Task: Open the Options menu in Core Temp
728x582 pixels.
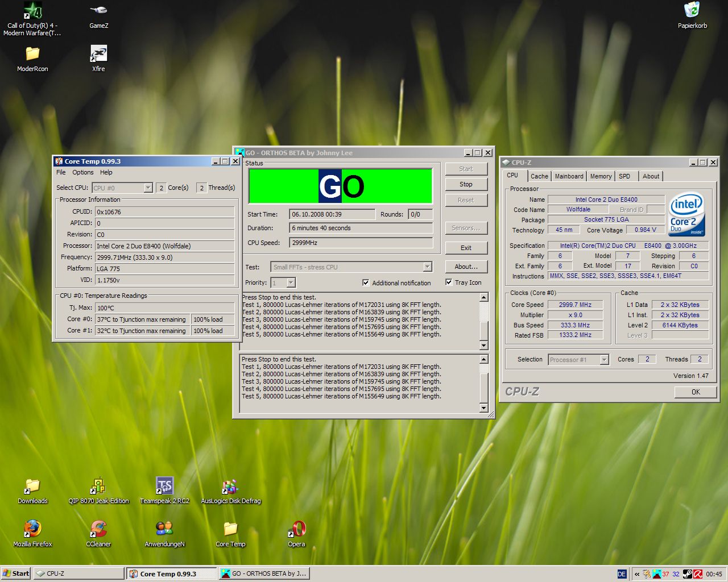Action: click(x=82, y=172)
